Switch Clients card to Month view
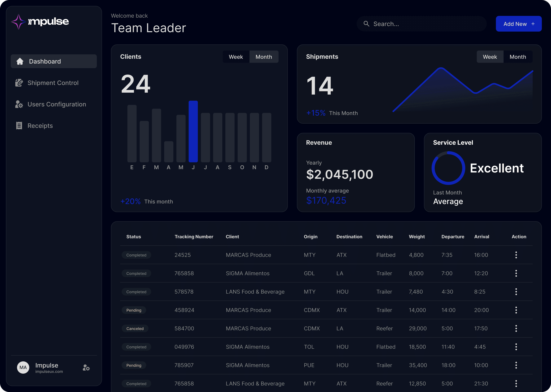The width and height of the screenshot is (551, 392). tap(264, 57)
